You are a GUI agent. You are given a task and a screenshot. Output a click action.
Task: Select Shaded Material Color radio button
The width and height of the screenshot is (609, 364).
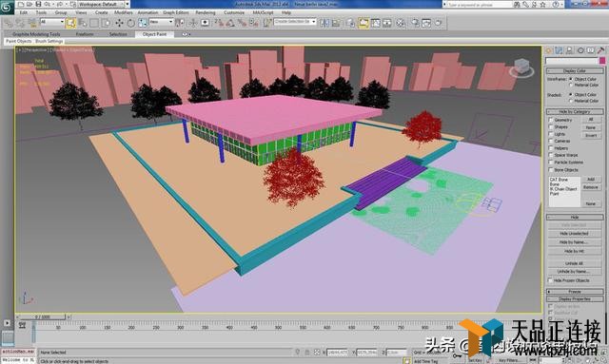tap(571, 101)
